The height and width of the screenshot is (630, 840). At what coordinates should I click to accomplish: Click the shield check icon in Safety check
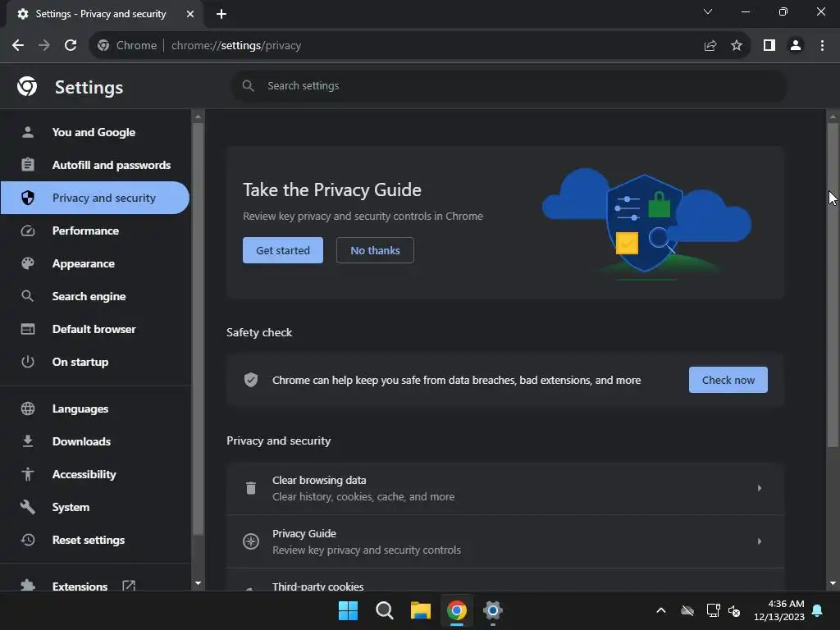251,380
